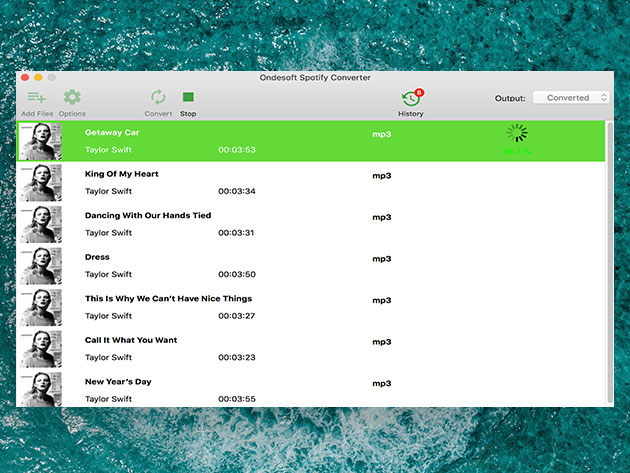The width and height of the screenshot is (630, 473).
Task: Click duration 00:03:53 of Getaway Car
Action: (237, 150)
